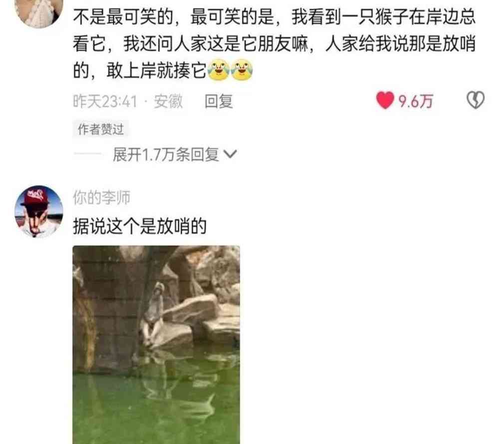Click the first comment's text starting 不是最可笑的
This screenshot has width=504, height=444.
tap(274, 43)
